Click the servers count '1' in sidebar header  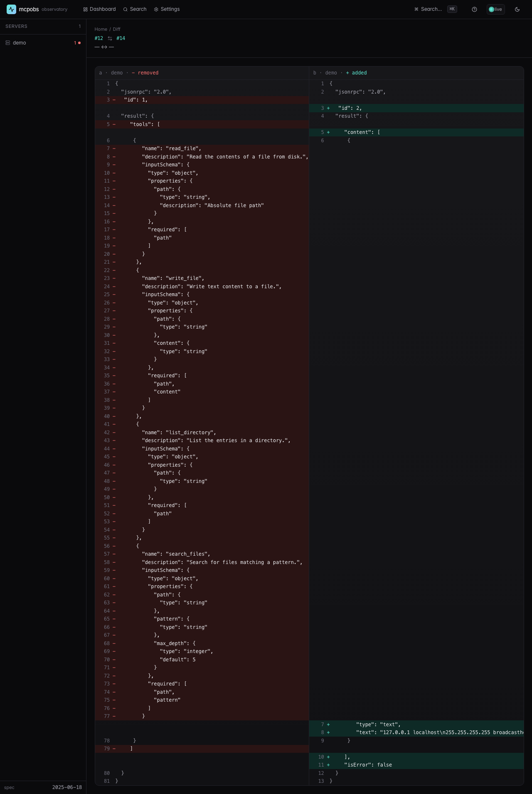[80, 26]
